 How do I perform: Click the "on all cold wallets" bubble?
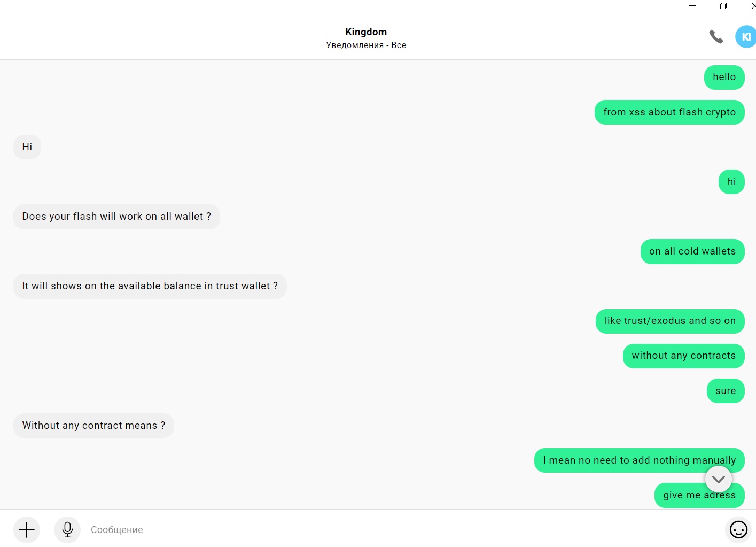pyautogui.click(x=692, y=251)
